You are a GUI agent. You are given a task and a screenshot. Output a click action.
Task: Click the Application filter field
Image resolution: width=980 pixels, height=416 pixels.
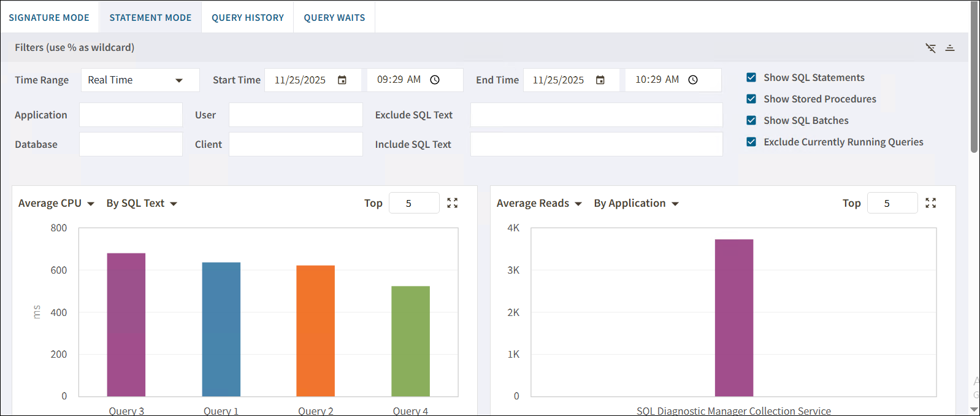(x=131, y=115)
